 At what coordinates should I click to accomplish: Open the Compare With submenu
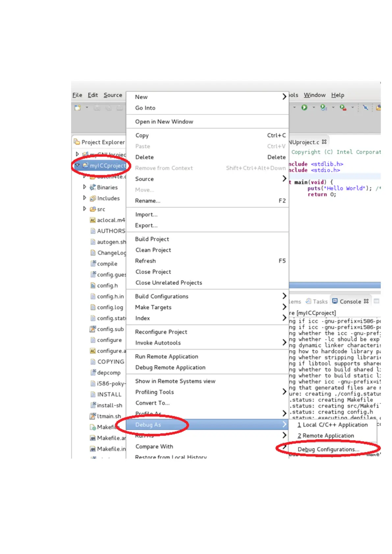(x=207, y=447)
